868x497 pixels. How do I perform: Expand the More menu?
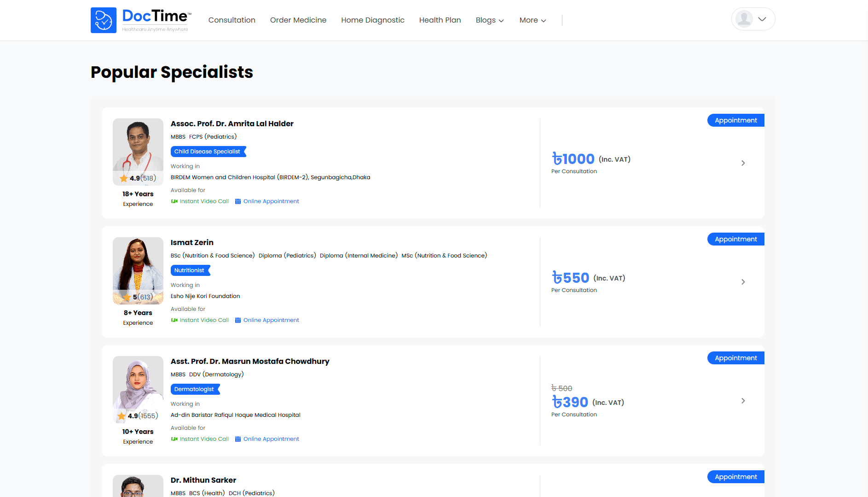532,20
